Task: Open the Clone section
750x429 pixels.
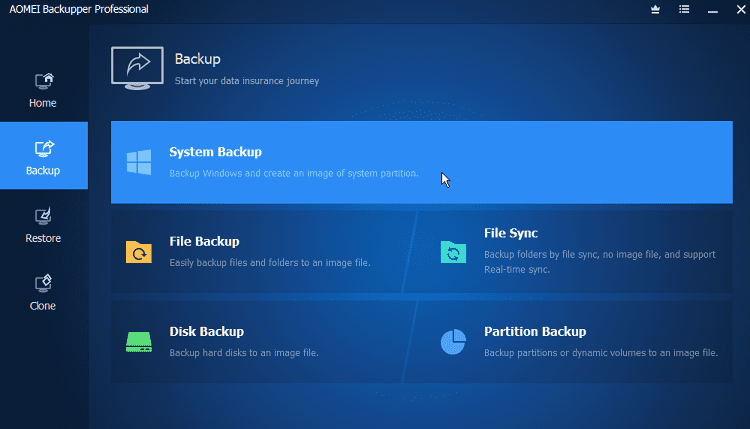Action: 43,293
